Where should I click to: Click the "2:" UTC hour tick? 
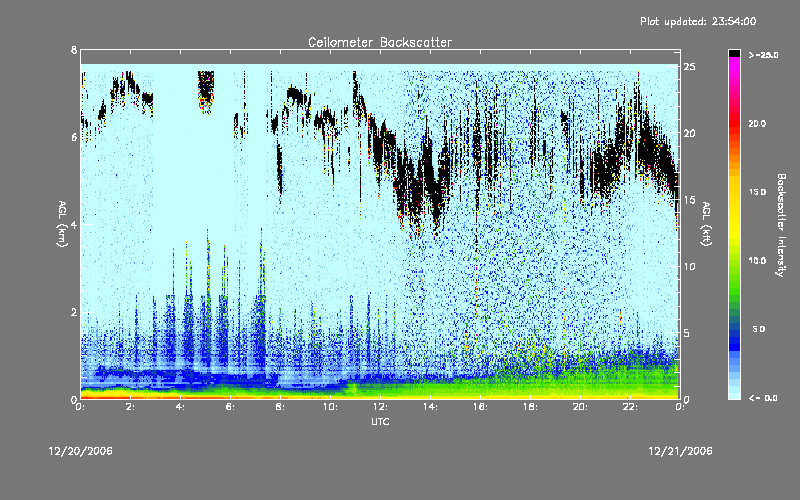point(131,407)
